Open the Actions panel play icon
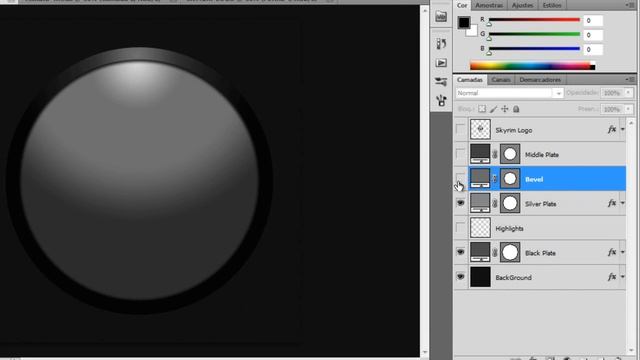 (x=441, y=63)
